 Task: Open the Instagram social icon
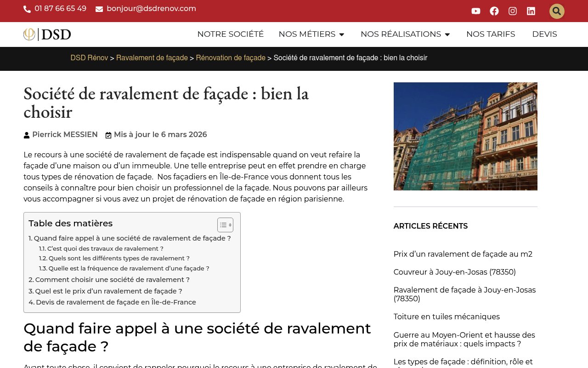(x=513, y=11)
